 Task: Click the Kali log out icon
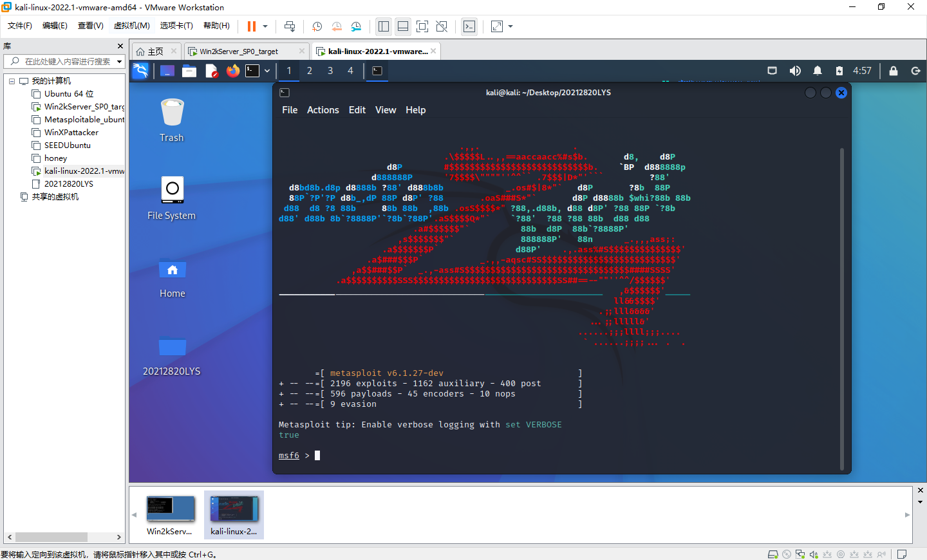click(915, 71)
